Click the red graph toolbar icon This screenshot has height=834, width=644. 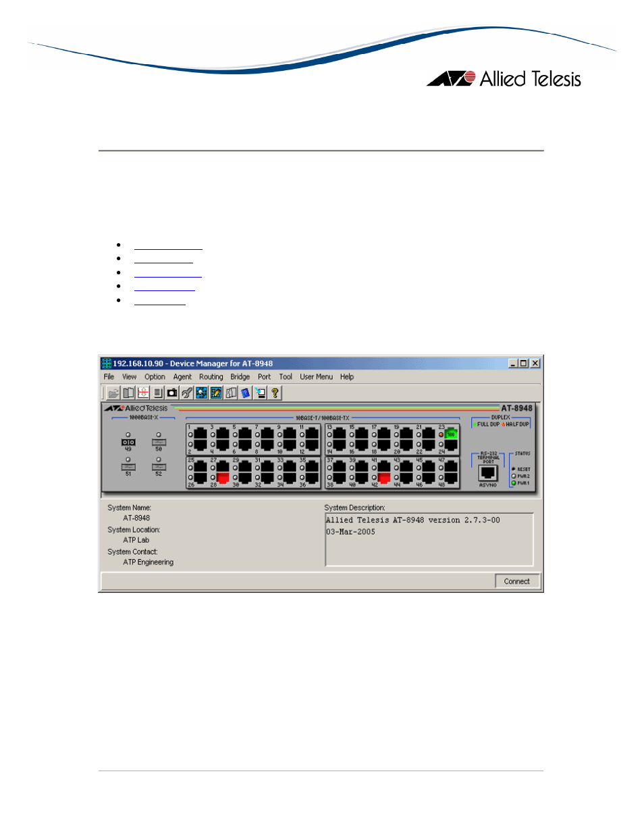click(x=143, y=393)
